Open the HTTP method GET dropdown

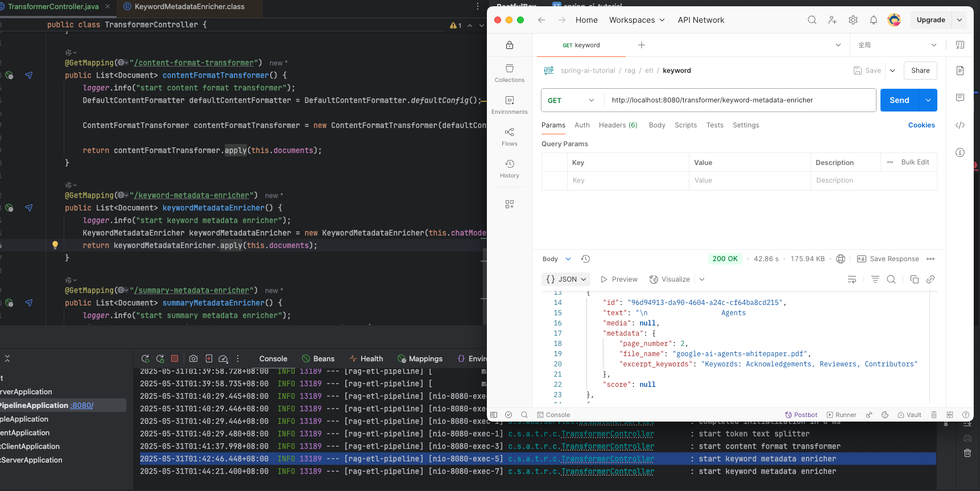[572, 100]
